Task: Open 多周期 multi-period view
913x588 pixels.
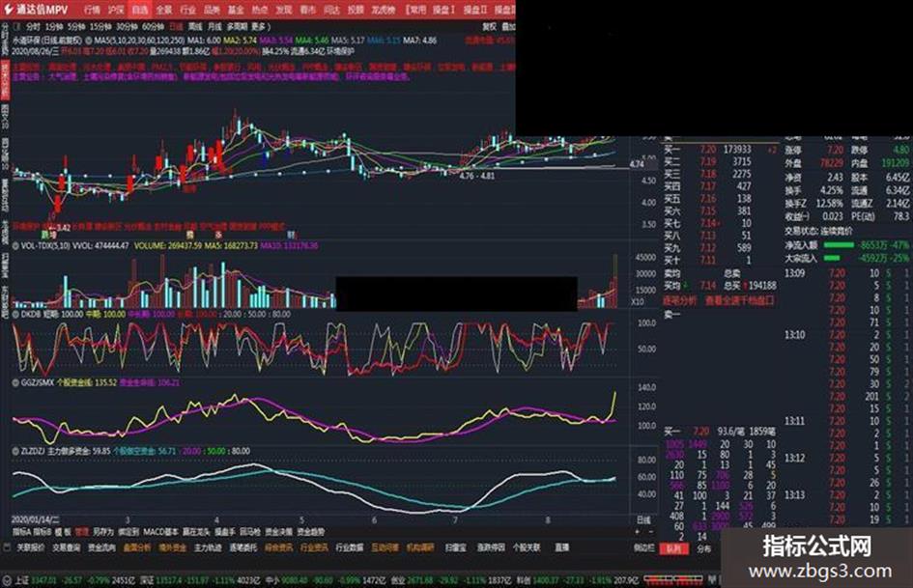Action: [237, 27]
